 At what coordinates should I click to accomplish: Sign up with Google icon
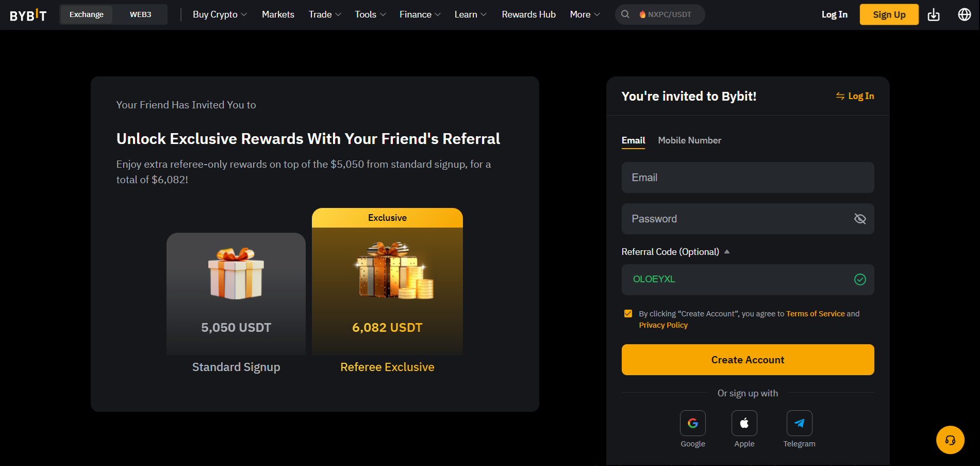click(x=692, y=423)
